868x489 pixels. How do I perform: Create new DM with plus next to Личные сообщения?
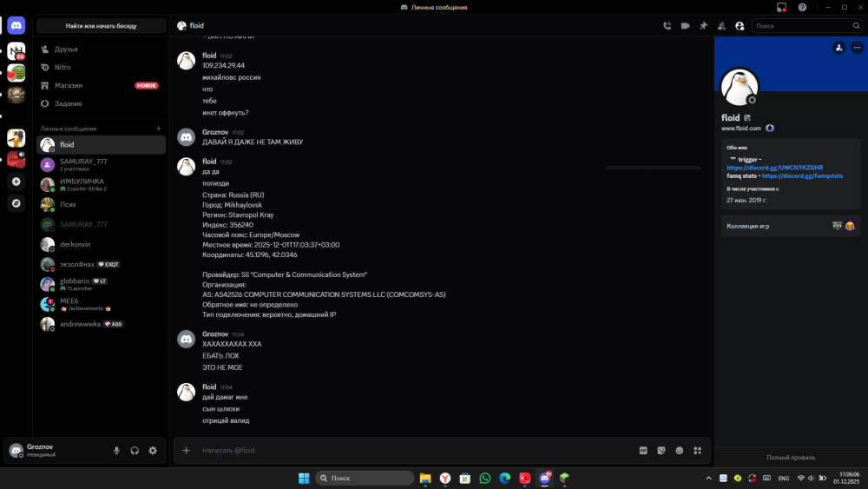pos(158,129)
